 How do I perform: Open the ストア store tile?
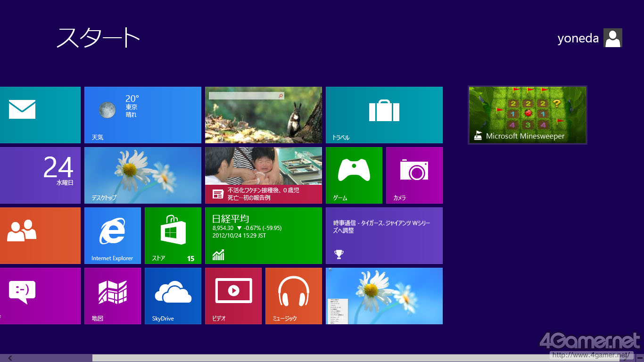click(x=173, y=236)
